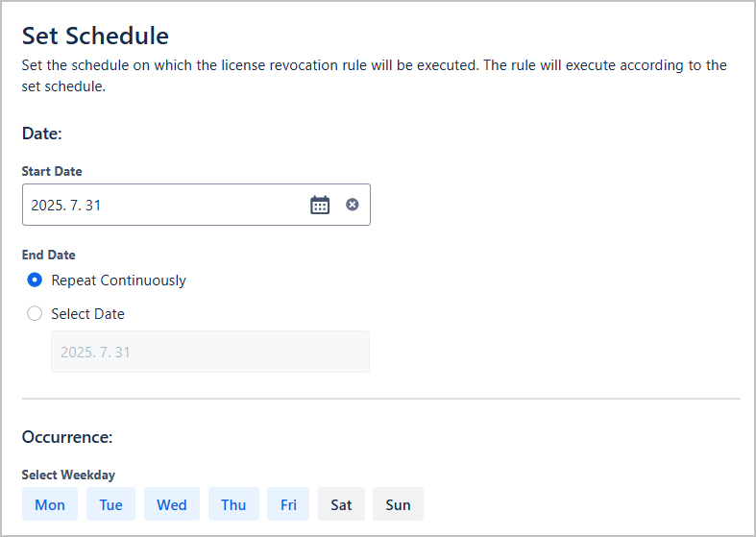Click the Set Schedule heading

(95, 36)
